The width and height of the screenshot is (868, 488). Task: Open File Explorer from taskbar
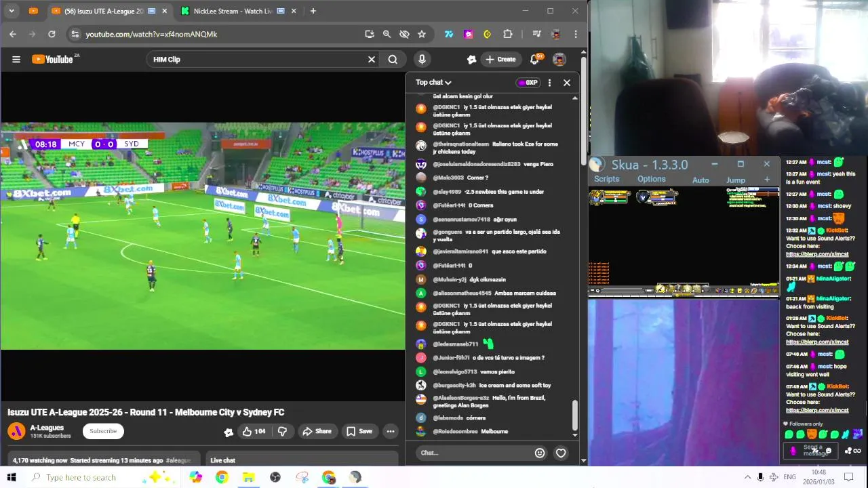(x=248, y=477)
